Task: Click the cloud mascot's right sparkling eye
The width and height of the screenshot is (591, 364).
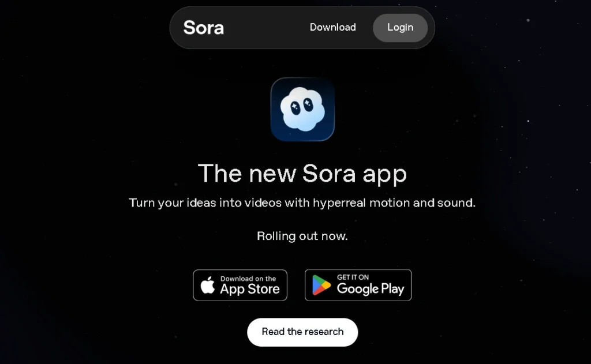Action: (308, 104)
